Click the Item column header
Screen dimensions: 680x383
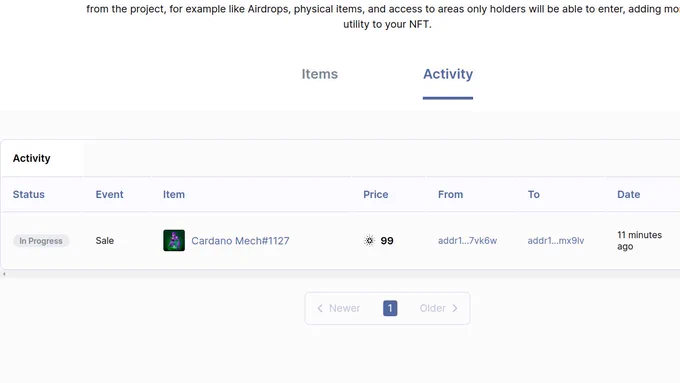(x=174, y=194)
